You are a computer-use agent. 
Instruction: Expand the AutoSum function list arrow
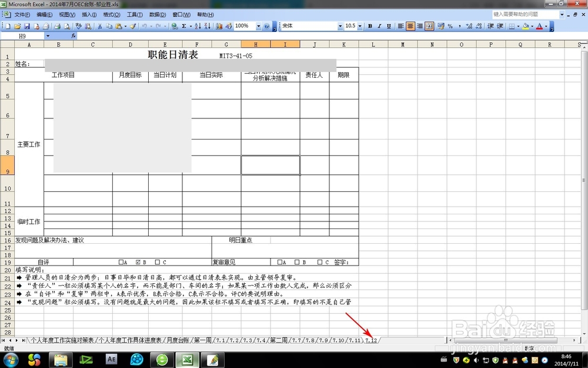(x=191, y=26)
